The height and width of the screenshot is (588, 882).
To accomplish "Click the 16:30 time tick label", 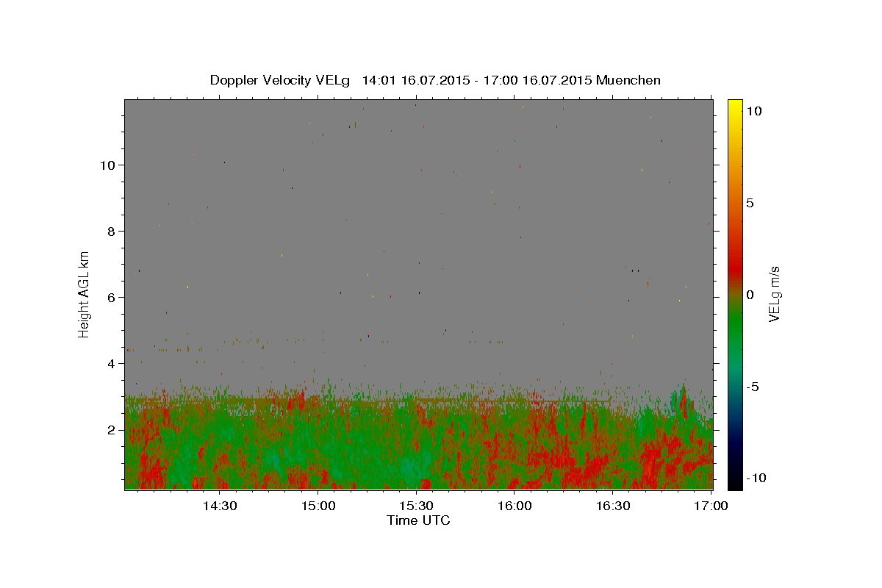I will [x=614, y=506].
